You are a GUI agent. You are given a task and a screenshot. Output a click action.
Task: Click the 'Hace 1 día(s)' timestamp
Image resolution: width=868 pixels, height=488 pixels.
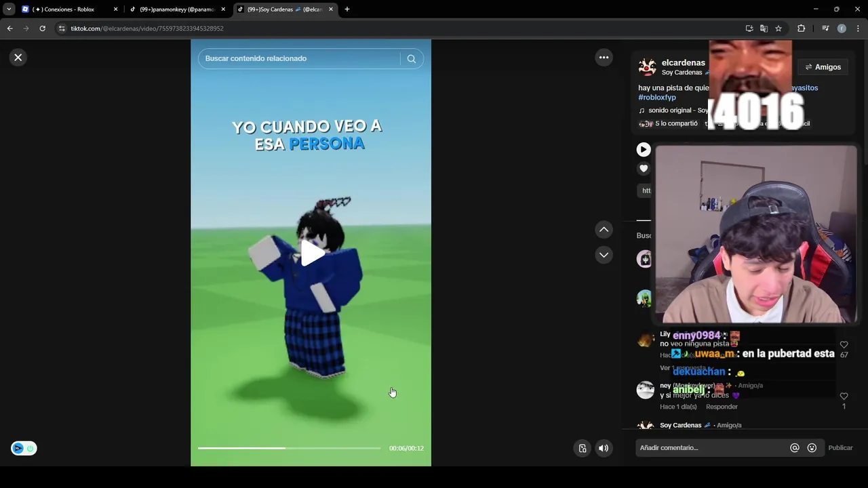678,407
